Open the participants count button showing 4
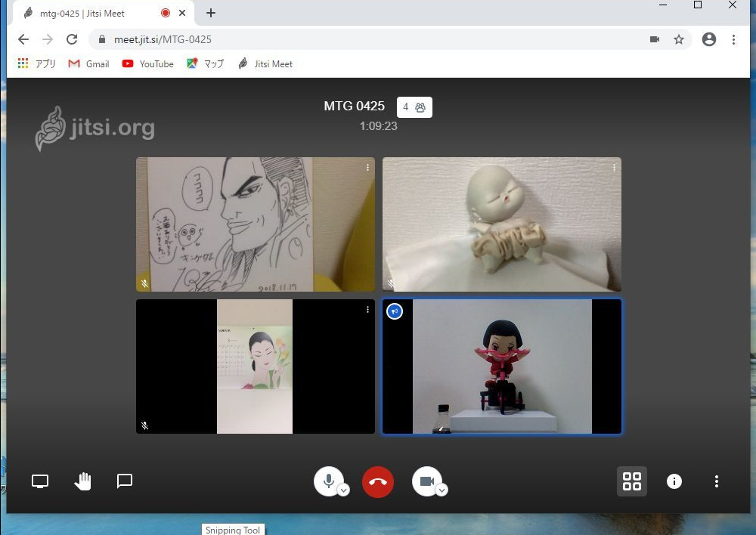756x535 pixels. click(414, 107)
